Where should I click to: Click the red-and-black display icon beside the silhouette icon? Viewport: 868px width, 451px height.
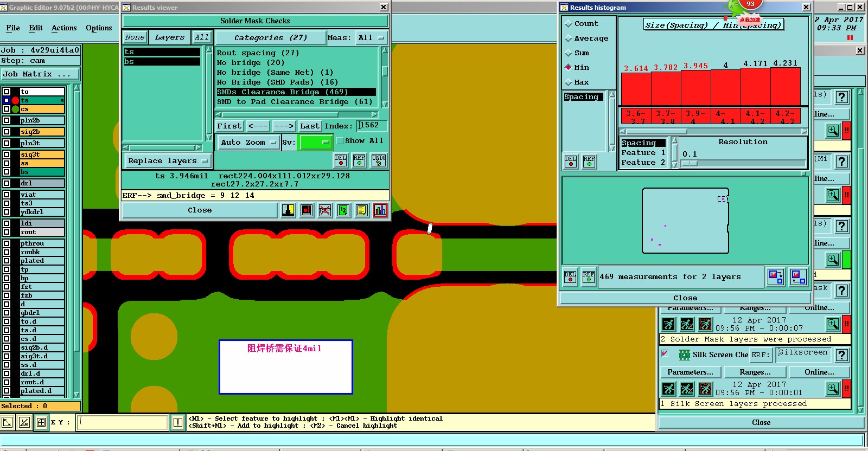point(307,210)
